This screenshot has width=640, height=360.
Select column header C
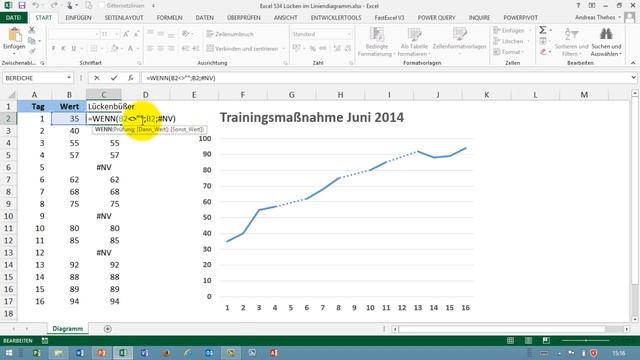[104, 95]
